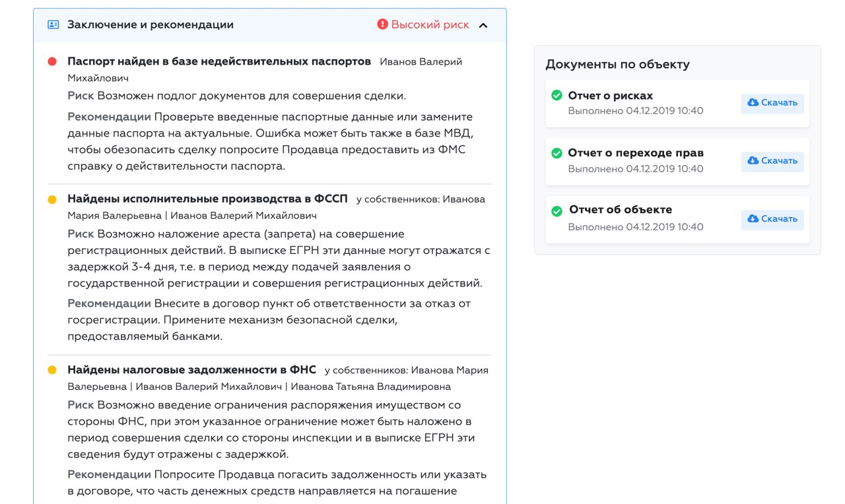Select heading Найдены налоговые задолженности в ФНС
This screenshot has width=845, height=504.
click(191, 370)
